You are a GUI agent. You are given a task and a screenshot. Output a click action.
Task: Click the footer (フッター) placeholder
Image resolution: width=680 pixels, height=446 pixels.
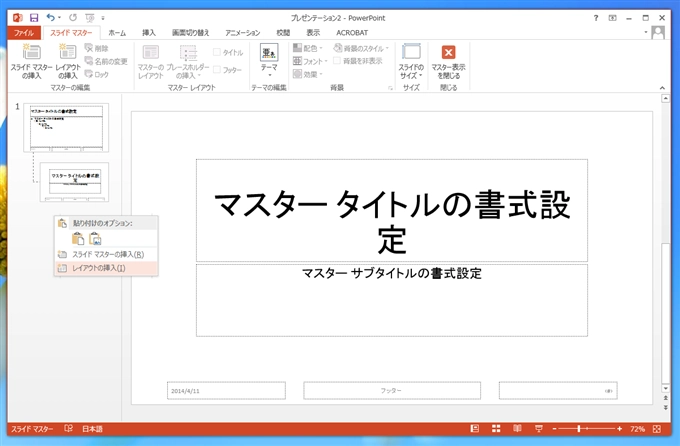click(x=392, y=390)
